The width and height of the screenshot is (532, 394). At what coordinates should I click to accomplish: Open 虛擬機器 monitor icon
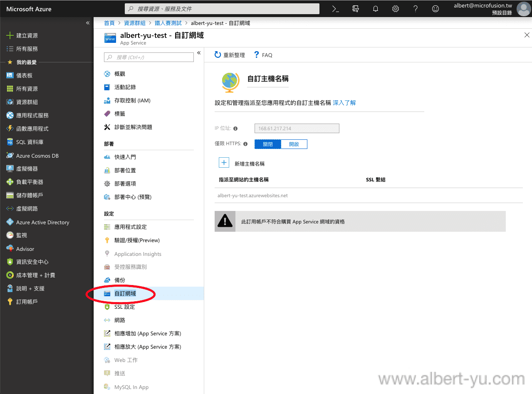click(x=10, y=169)
